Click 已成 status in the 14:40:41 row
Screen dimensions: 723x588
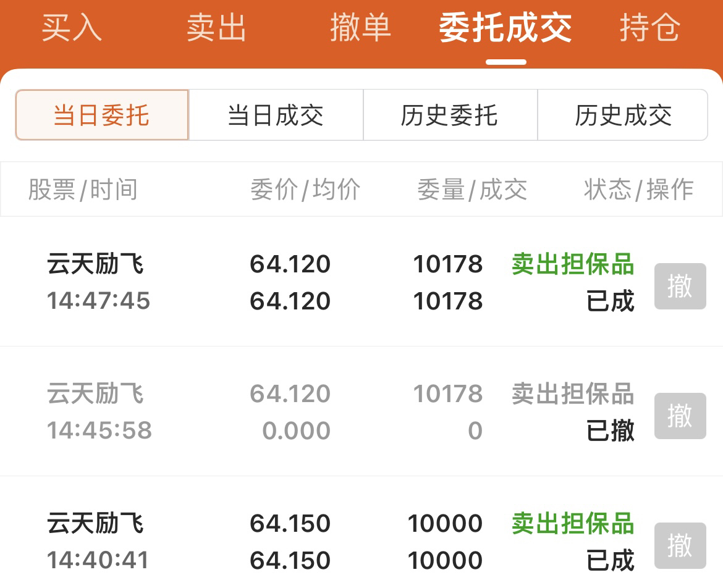(x=611, y=560)
